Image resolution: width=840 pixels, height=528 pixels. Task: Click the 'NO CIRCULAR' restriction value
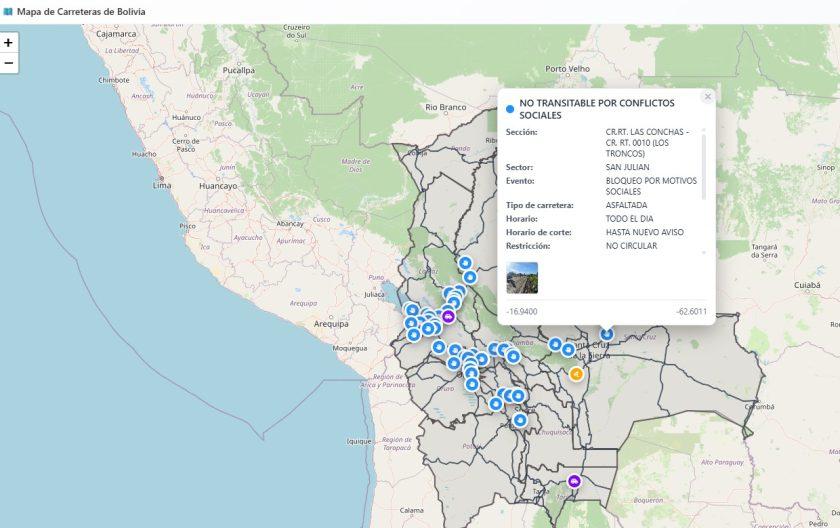(631, 246)
